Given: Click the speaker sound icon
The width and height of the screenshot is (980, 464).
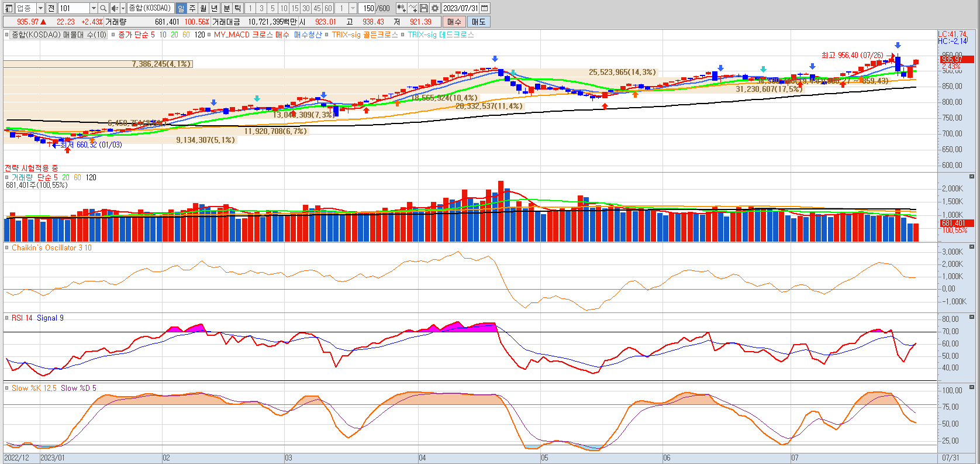Looking at the screenshot, I should click(x=115, y=8).
